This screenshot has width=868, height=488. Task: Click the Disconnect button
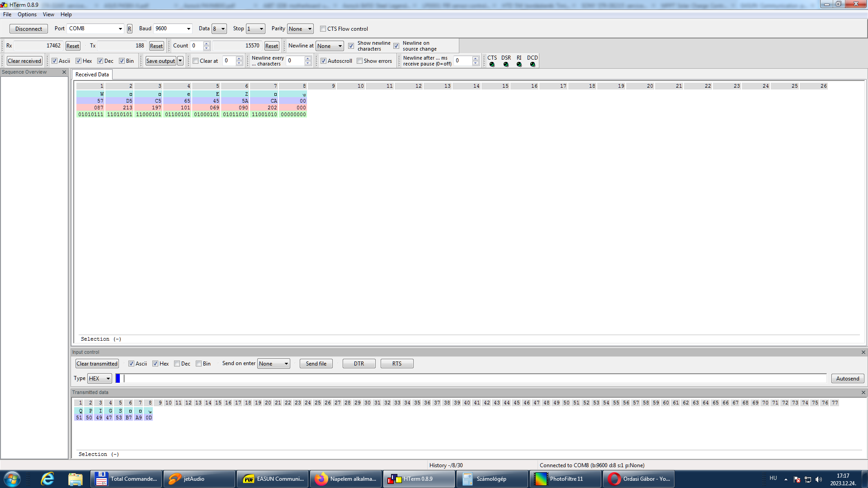click(28, 29)
